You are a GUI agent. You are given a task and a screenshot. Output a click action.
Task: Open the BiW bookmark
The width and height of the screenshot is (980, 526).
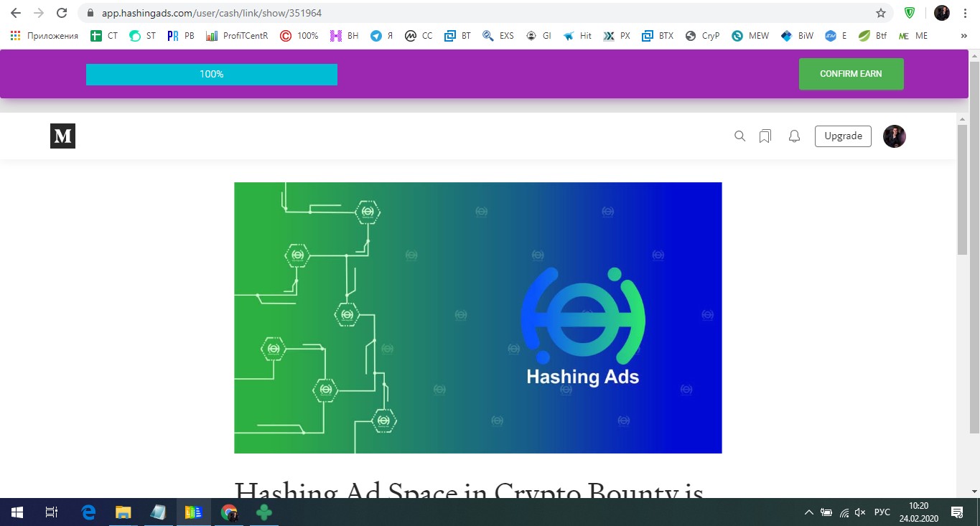[x=797, y=36]
